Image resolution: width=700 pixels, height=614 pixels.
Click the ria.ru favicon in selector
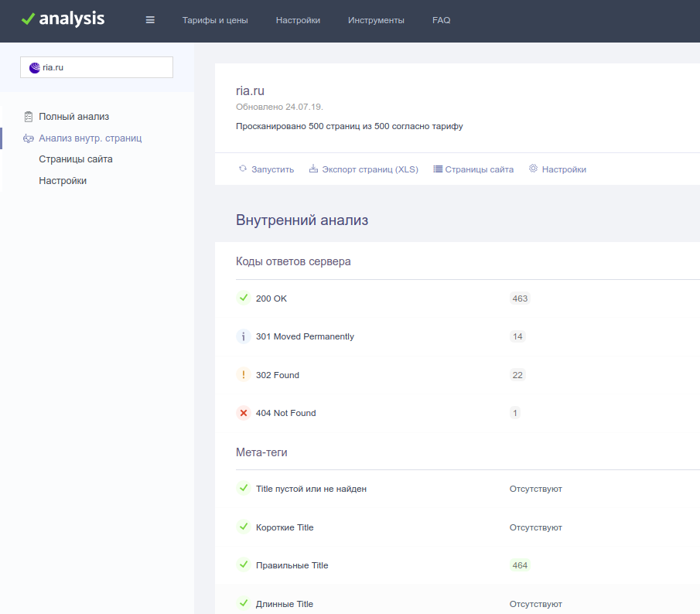pos(34,68)
